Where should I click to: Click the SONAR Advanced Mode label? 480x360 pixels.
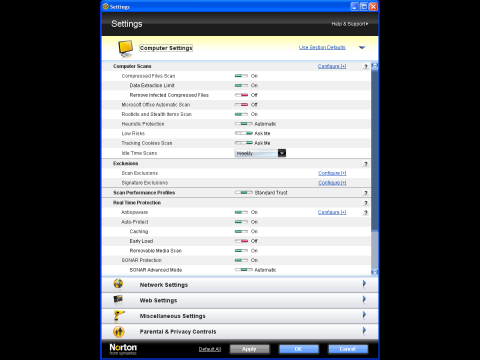[156, 270]
